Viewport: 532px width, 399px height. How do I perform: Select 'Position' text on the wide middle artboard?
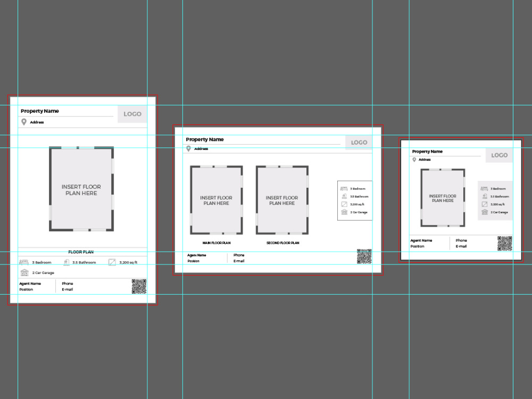pyautogui.click(x=194, y=261)
